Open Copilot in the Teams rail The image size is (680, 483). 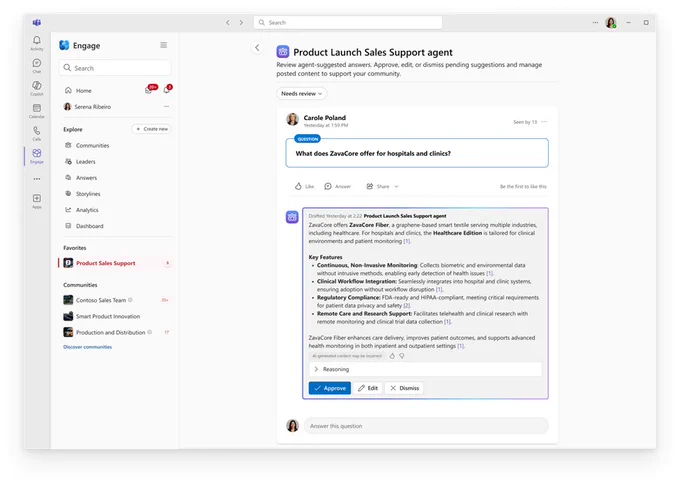click(x=37, y=88)
